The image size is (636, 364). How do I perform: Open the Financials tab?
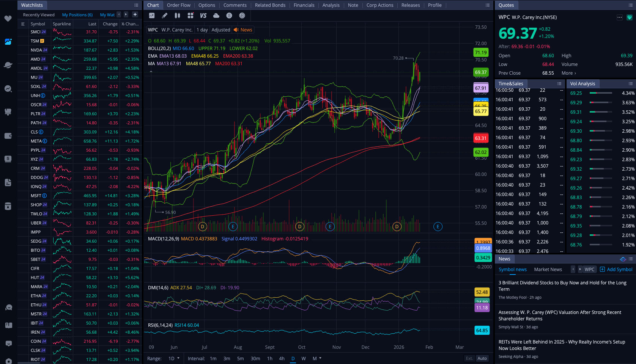pyautogui.click(x=304, y=5)
